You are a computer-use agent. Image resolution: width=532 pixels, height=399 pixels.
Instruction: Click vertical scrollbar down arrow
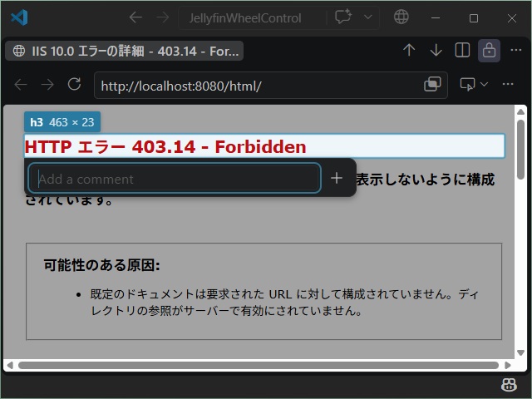(x=521, y=352)
